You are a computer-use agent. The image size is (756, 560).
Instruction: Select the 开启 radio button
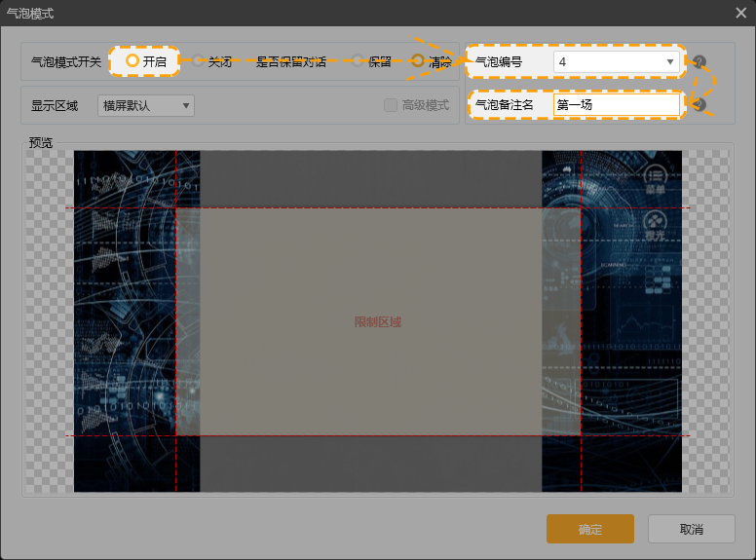click(132, 61)
